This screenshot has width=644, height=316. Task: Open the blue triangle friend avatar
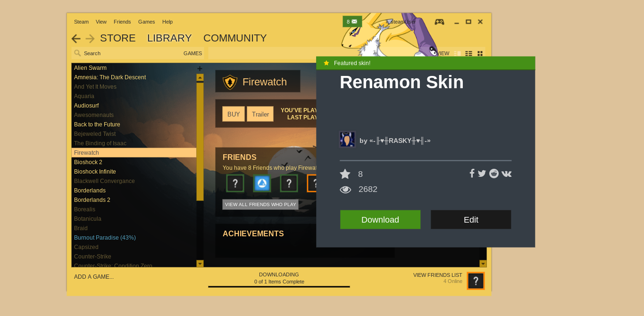tap(262, 183)
